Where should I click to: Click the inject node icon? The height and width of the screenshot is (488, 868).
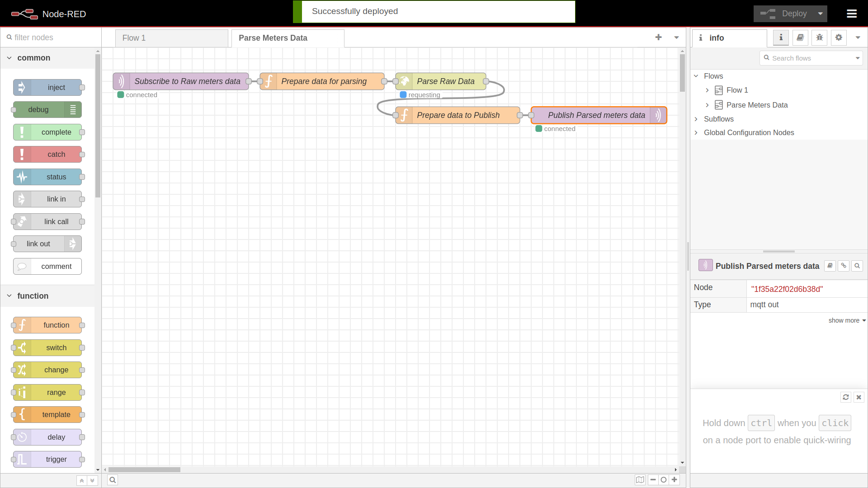22,87
